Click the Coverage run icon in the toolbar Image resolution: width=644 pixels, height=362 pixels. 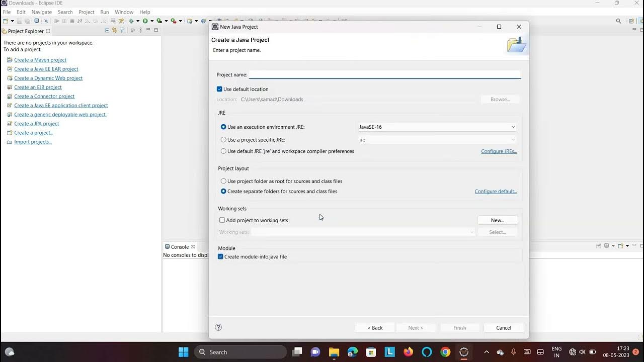pos(159,21)
